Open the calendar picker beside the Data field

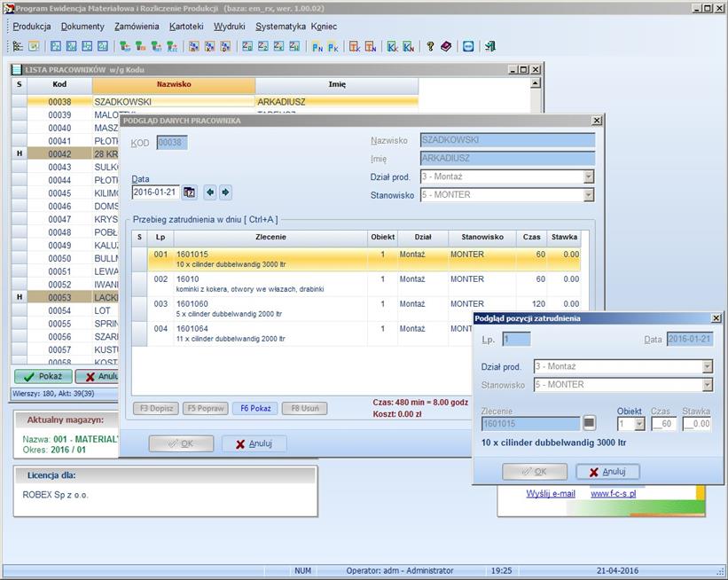[x=189, y=192]
